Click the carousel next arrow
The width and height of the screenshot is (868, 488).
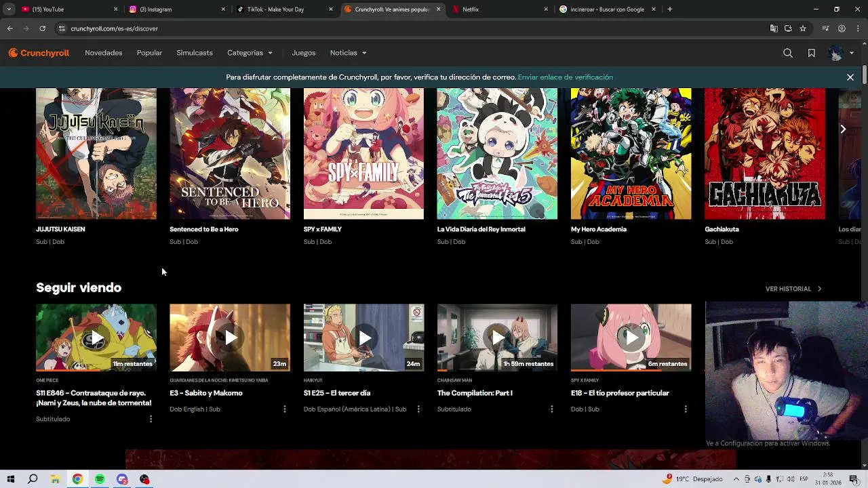tap(843, 129)
